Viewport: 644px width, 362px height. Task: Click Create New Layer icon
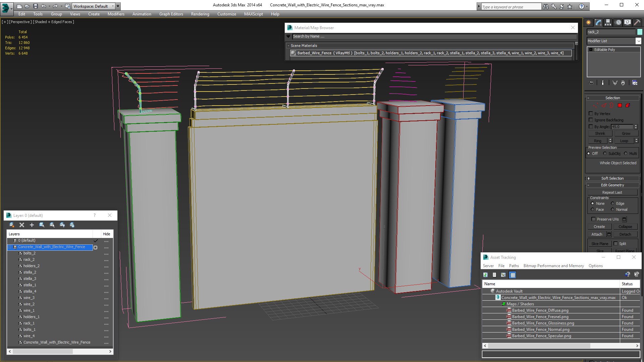[x=12, y=225]
